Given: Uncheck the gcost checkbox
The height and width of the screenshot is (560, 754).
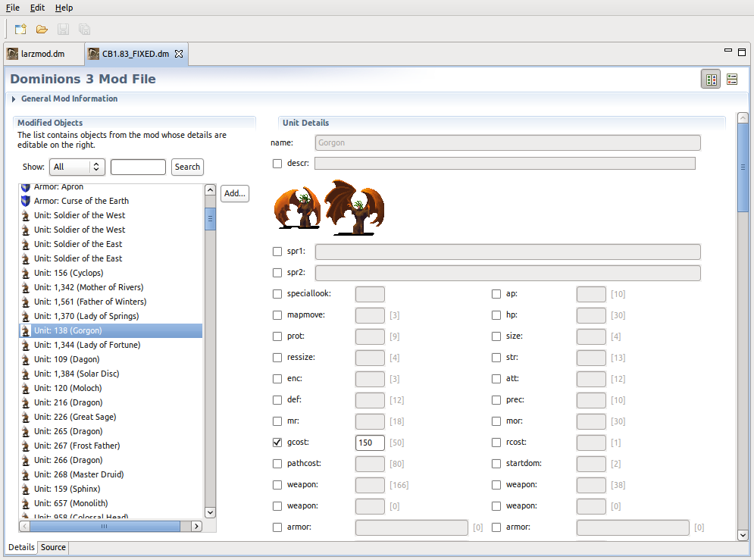Looking at the screenshot, I should [277, 443].
